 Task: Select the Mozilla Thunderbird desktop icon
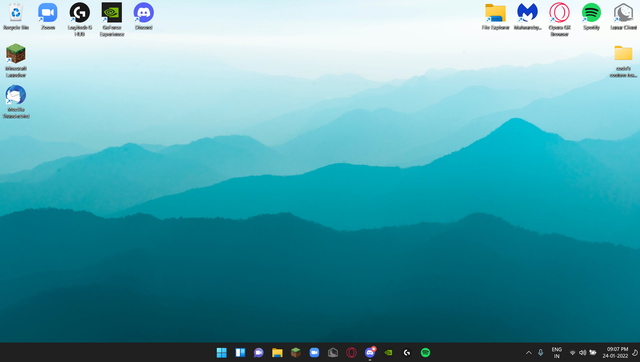16,102
